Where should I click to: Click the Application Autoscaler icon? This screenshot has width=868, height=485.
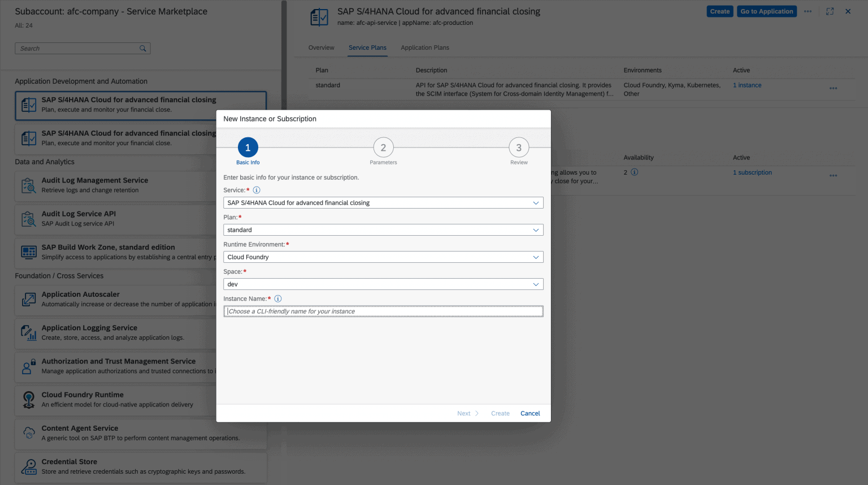point(29,300)
